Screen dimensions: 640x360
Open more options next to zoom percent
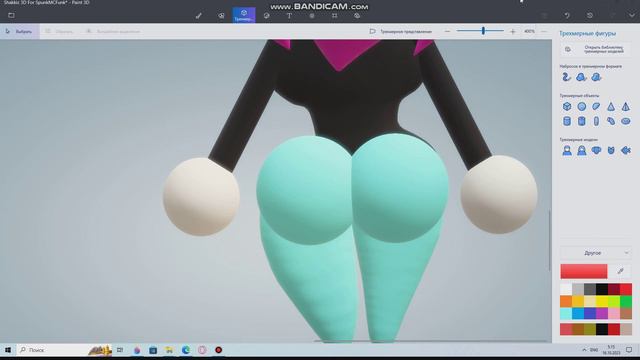click(544, 31)
